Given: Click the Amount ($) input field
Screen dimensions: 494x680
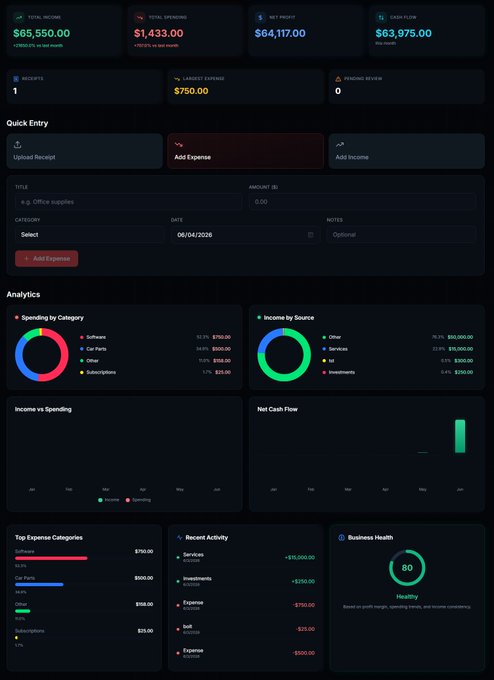Looking at the screenshot, I should tap(362, 202).
